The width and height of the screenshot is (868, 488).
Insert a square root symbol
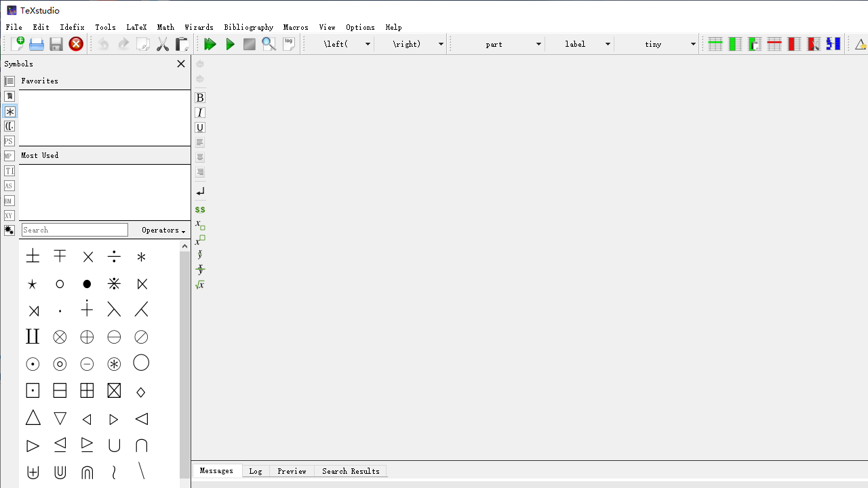click(200, 285)
